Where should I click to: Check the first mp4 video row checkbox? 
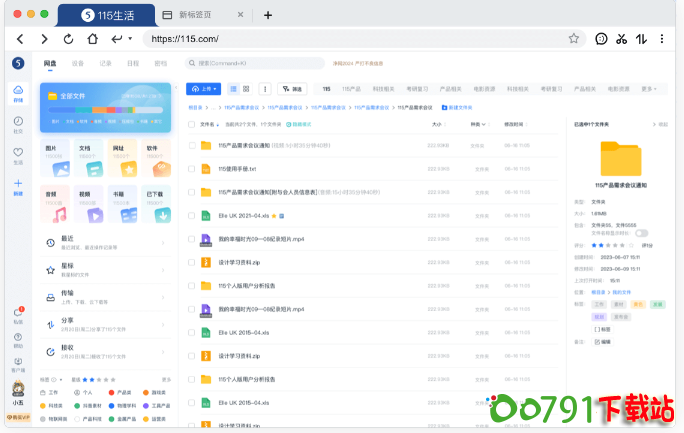point(192,239)
